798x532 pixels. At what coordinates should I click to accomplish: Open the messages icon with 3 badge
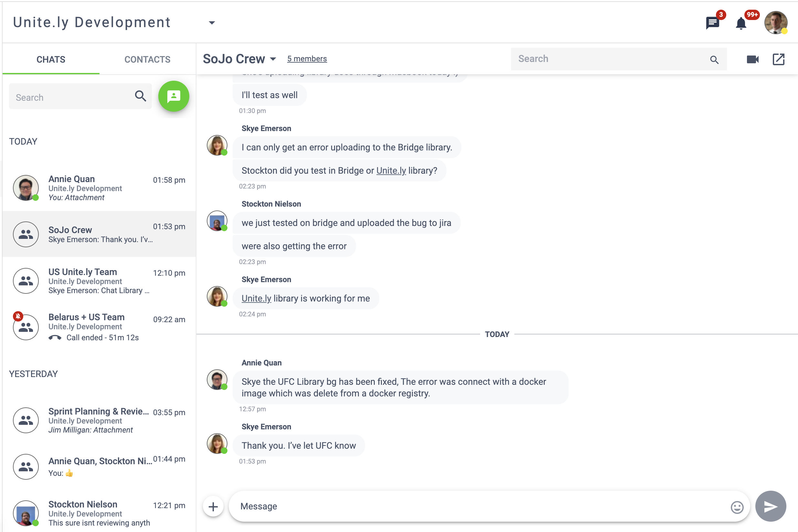tap(712, 23)
